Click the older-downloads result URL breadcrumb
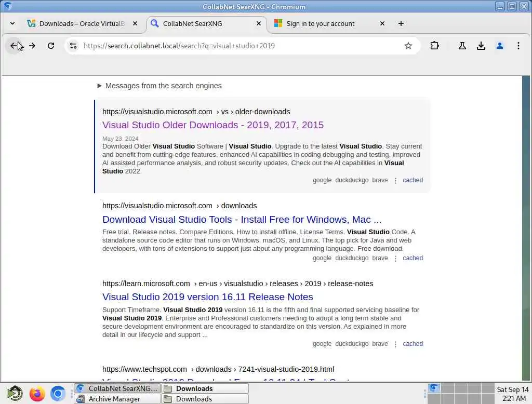This screenshot has width=532, height=404. [x=196, y=112]
